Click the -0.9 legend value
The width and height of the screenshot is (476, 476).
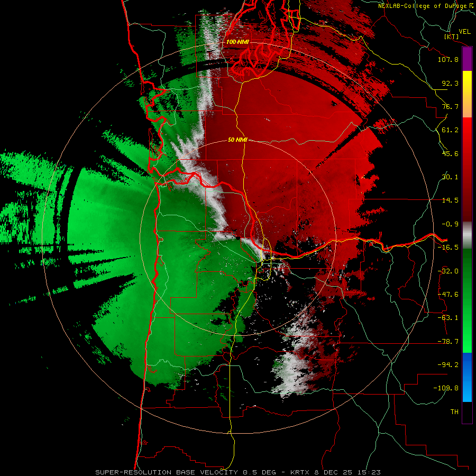click(x=450, y=224)
